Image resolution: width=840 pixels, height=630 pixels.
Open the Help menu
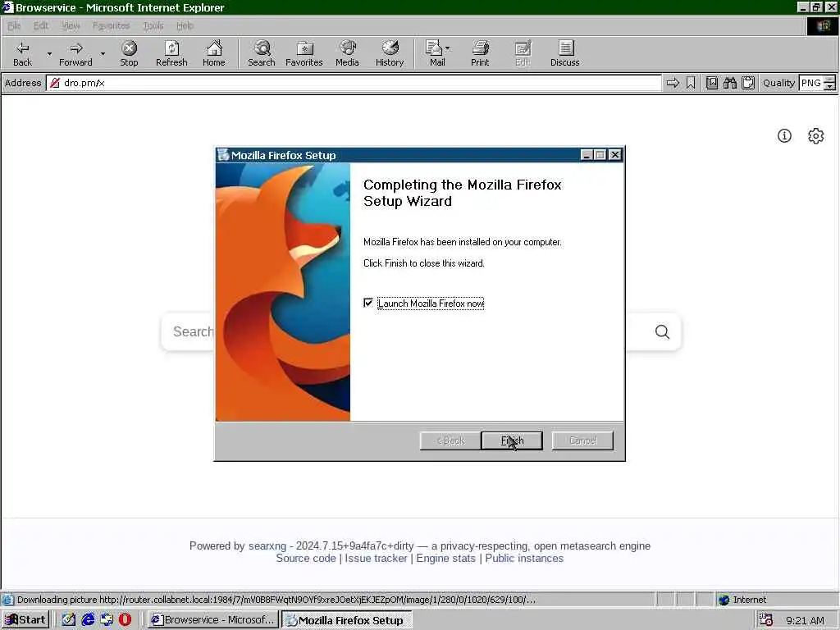[185, 25]
